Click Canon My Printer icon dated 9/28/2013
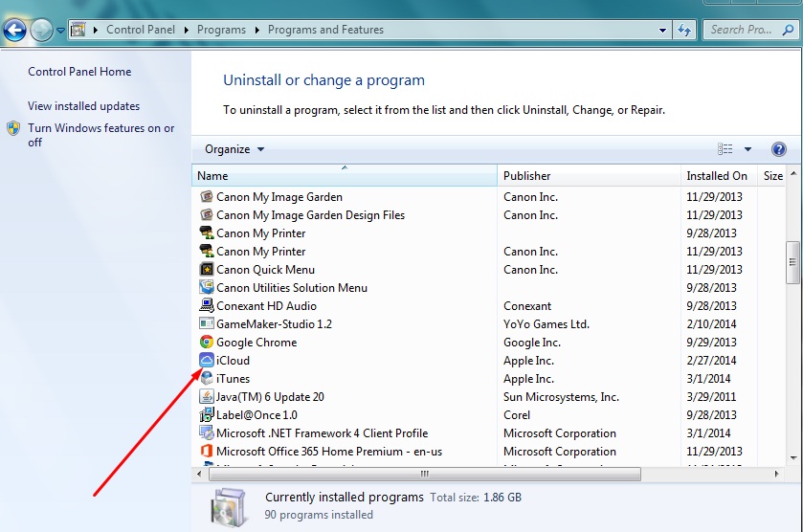Image resolution: width=803 pixels, height=532 pixels. 207,233
